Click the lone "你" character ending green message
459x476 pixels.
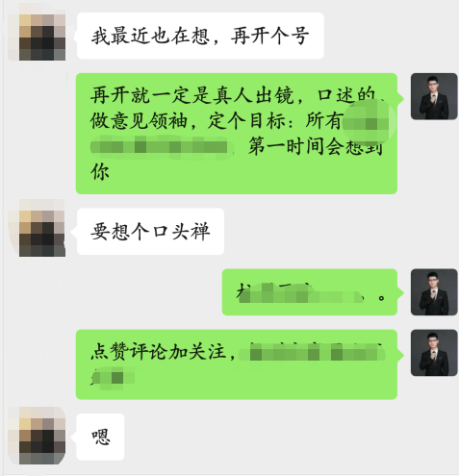click(100, 172)
